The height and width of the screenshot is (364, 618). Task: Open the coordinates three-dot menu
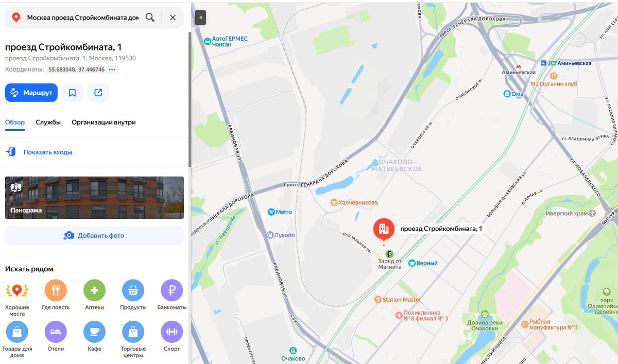(112, 70)
